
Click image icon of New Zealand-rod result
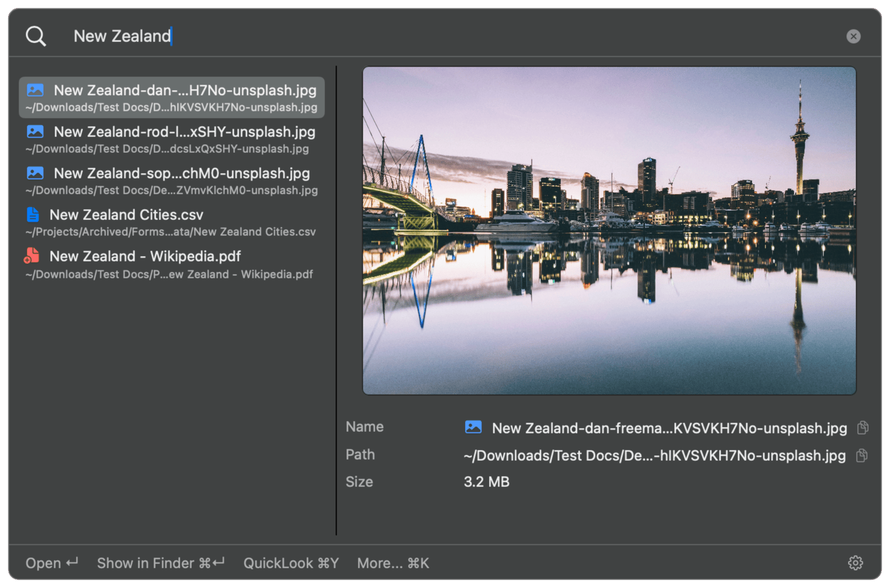[36, 132]
